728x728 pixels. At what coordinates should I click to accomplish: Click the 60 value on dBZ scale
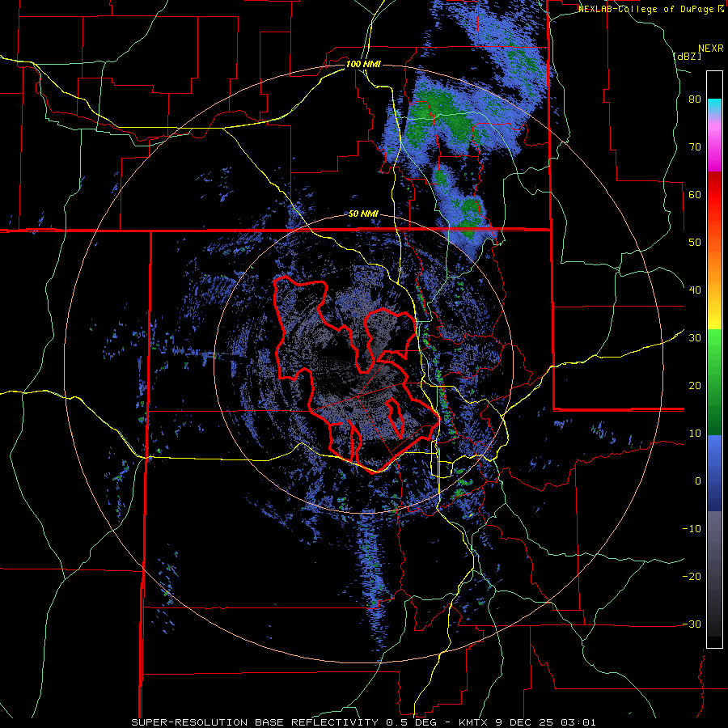point(695,194)
